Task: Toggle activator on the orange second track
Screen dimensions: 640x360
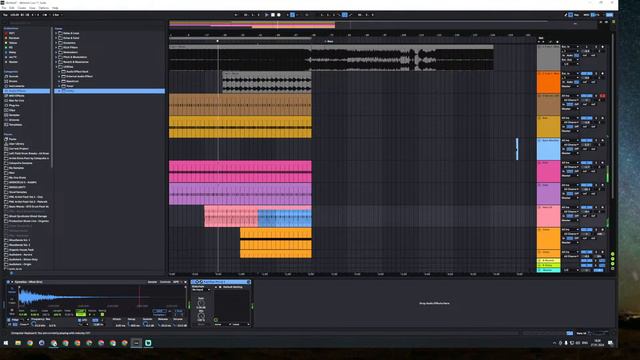Action: coord(587,73)
